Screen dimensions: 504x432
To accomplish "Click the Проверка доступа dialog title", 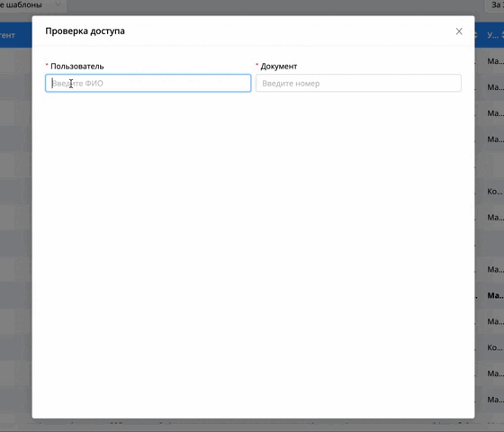I will coord(85,31).
